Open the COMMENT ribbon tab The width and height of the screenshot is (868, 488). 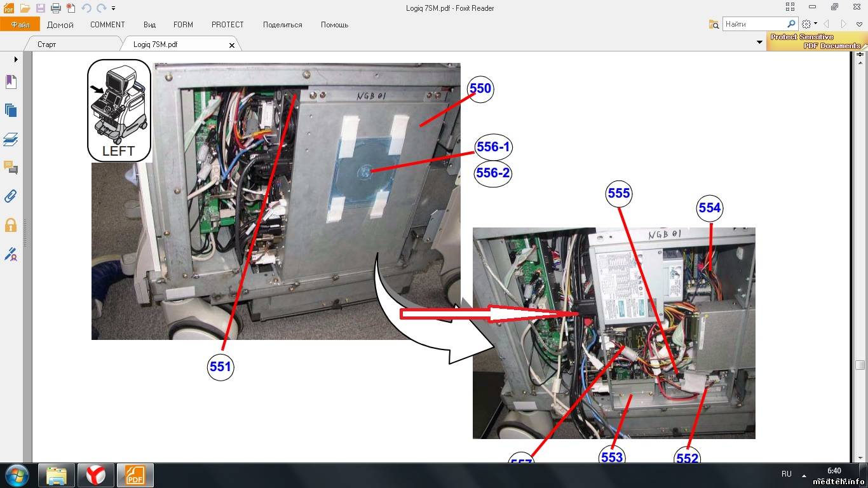[x=107, y=25]
